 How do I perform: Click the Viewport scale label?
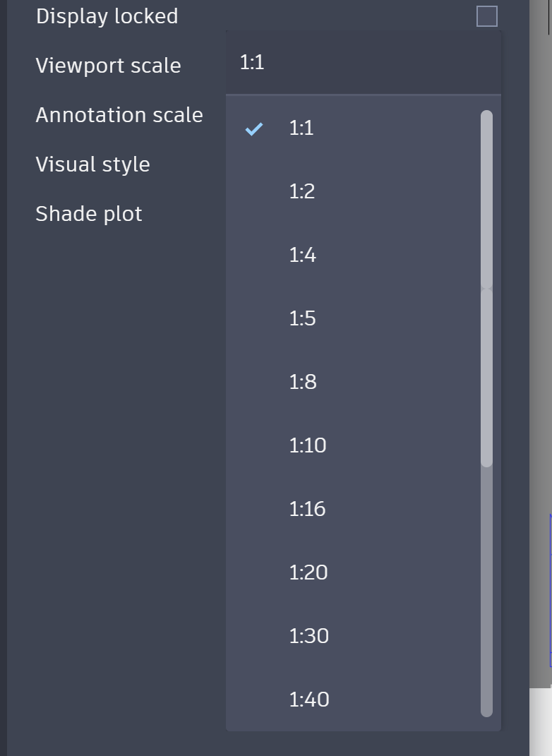108,66
